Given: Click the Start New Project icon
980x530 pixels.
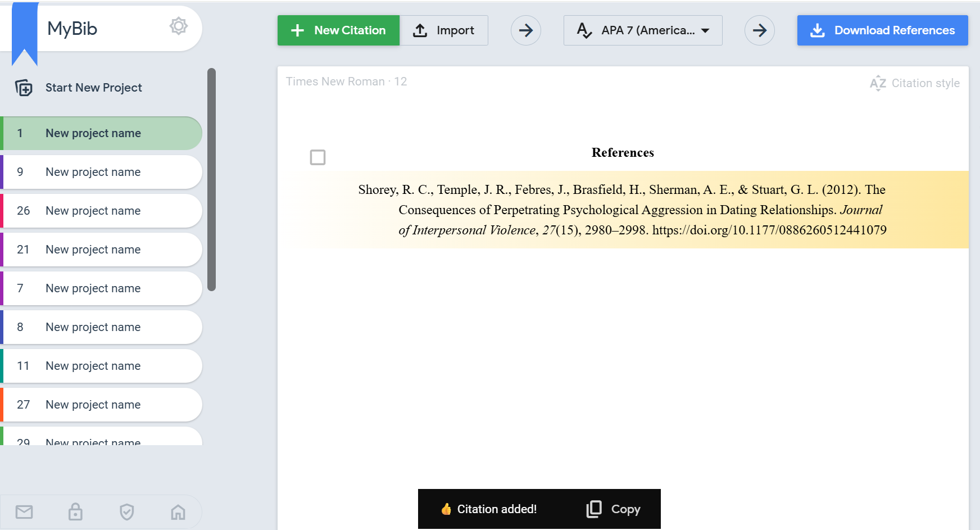Looking at the screenshot, I should tap(24, 88).
